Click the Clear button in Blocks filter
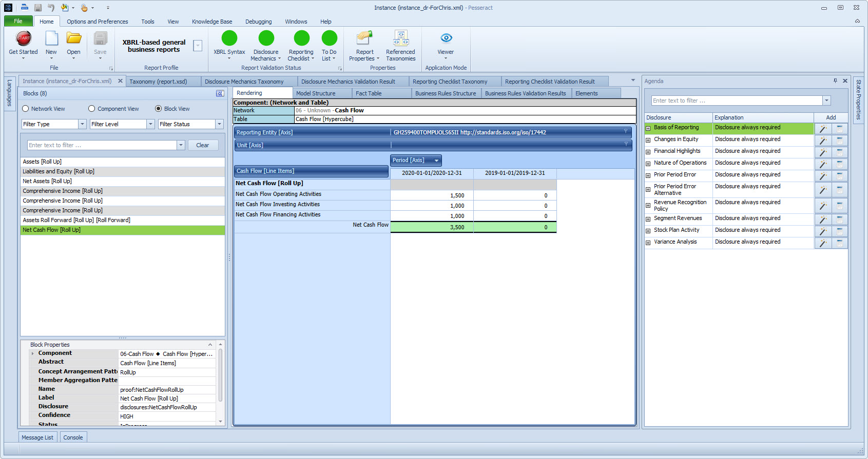 [203, 145]
